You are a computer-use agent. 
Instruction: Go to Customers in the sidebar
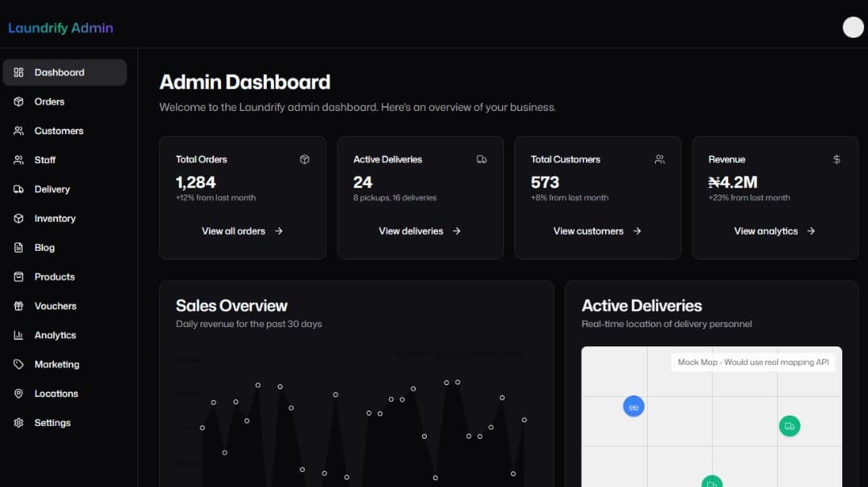coord(65,131)
